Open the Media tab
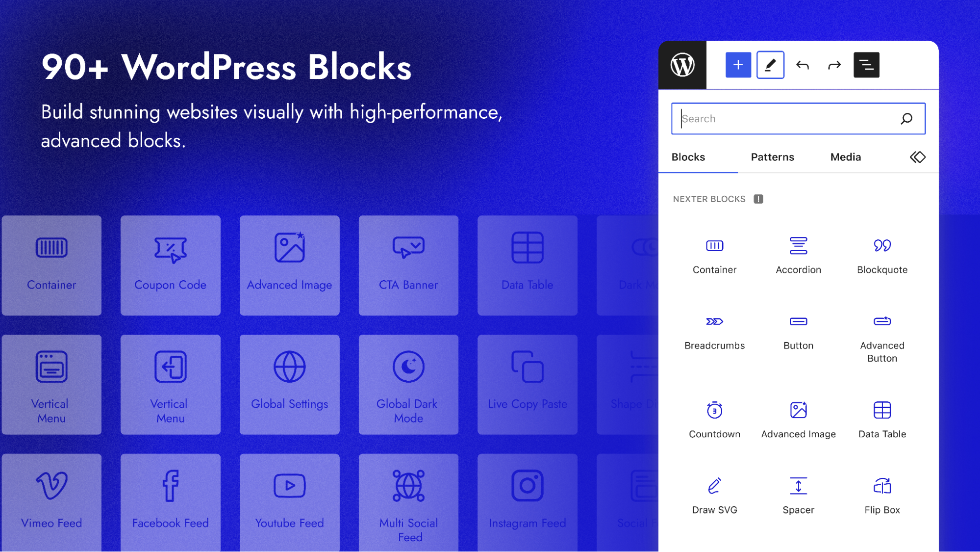Viewport: 980px width, 552px height. (845, 157)
